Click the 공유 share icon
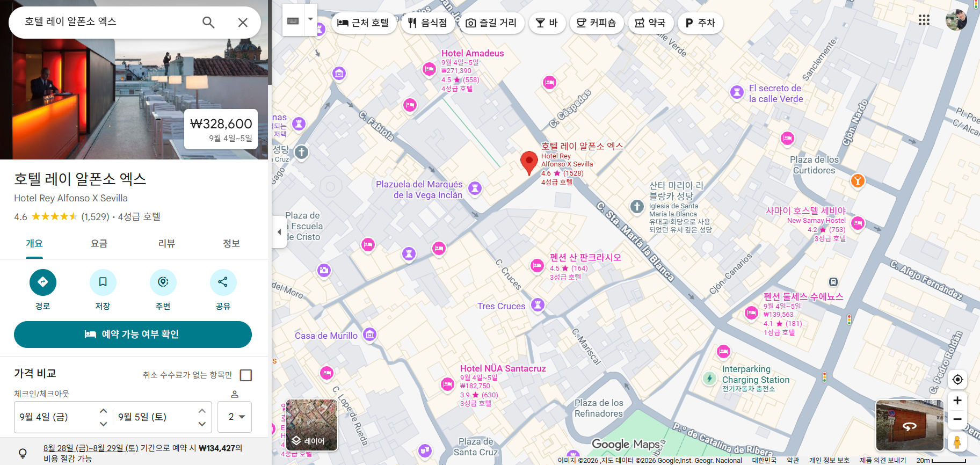 [x=223, y=282]
